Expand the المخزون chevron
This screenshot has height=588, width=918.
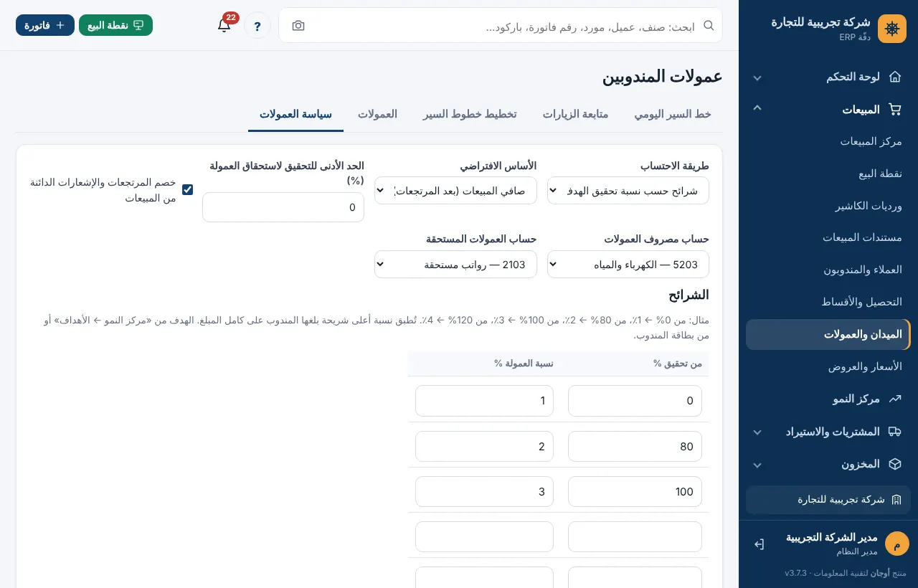tap(757, 465)
